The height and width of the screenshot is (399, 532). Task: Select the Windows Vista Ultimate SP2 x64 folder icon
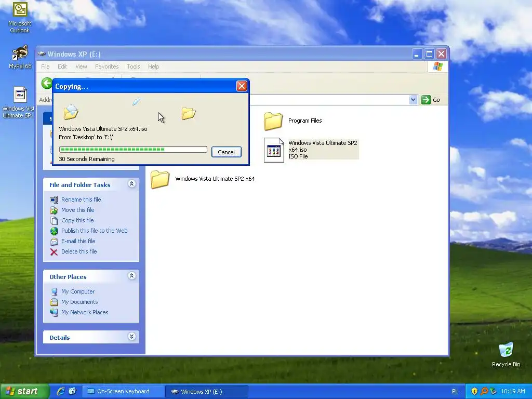click(x=160, y=179)
